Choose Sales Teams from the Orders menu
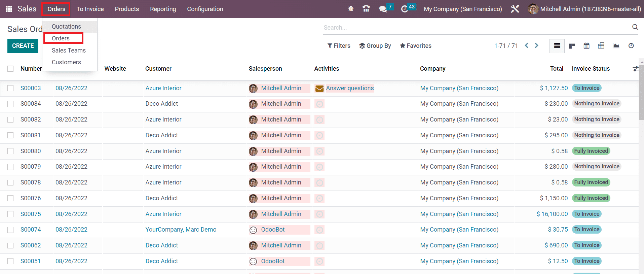The height and width of the screenshot is (274, 644). 69,50
